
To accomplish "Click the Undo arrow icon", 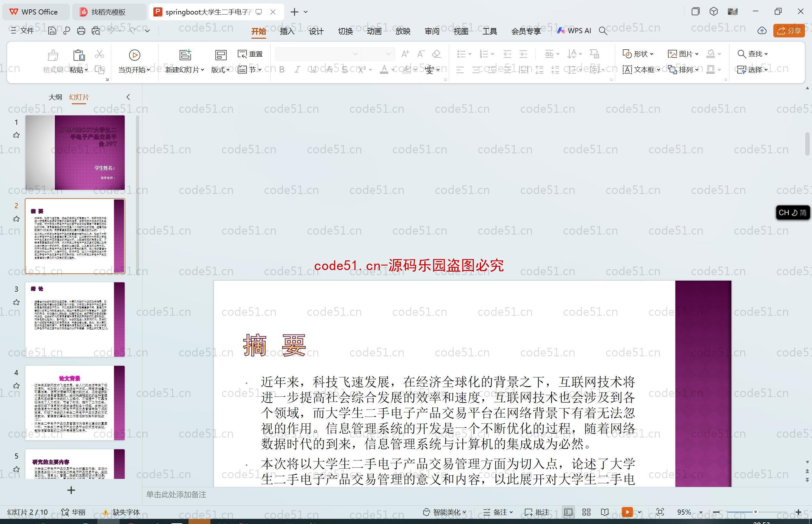I will pyautogui.click(x=111, y=31).
